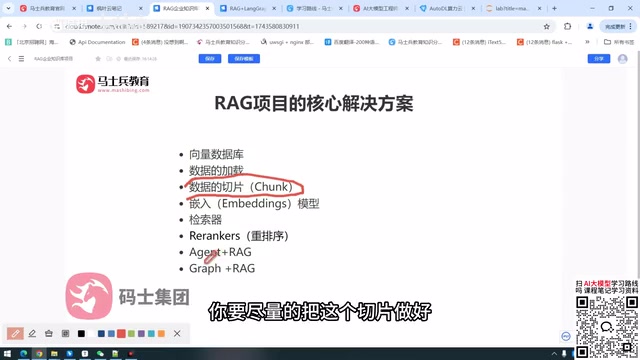Open Microsoft Edge from the taskbar
Screen dimensions: 640x360
click(24, 353)
